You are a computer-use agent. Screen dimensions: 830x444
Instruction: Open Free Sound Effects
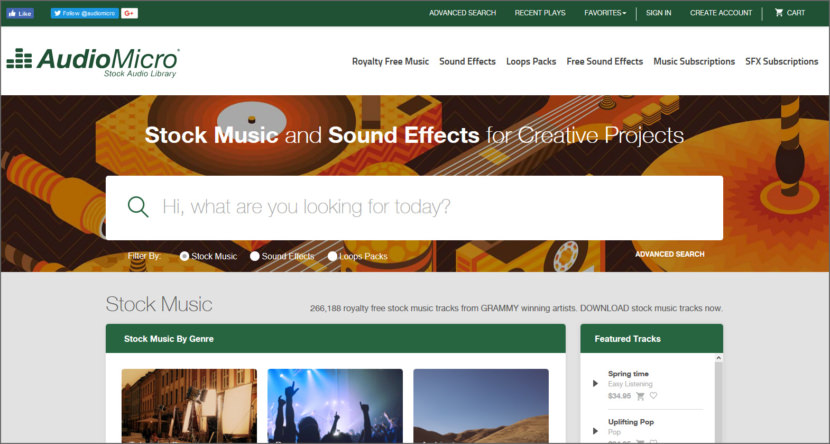coord(605,61)
